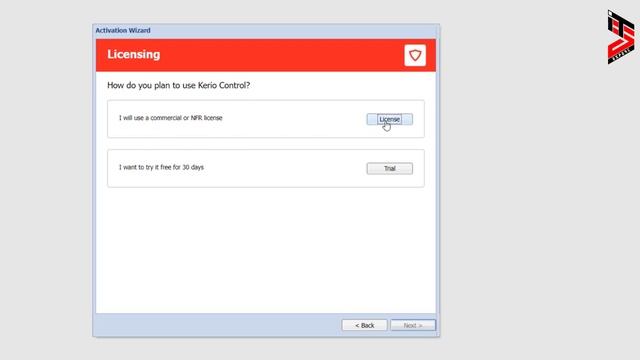Screen dimensions: 640x360
Task: Select 'I will use a commercial or NFR license' text
Action: [171, 118]
